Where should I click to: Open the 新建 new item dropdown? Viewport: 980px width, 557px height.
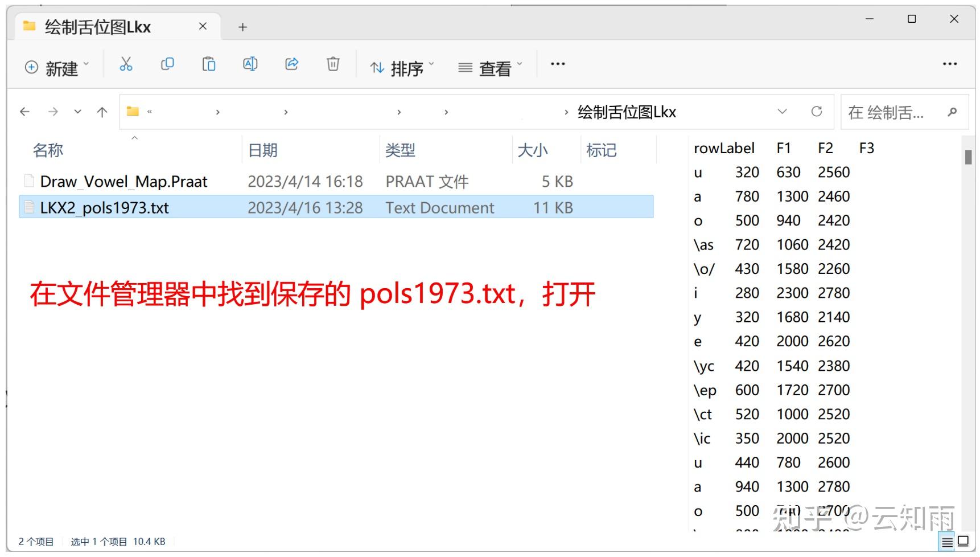pos(56,67)
